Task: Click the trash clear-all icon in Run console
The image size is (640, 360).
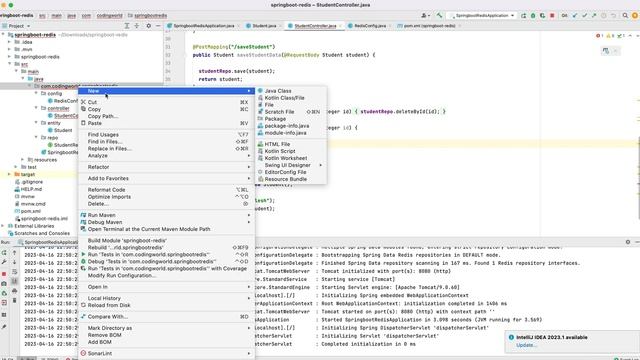Action: click(14, 300)
